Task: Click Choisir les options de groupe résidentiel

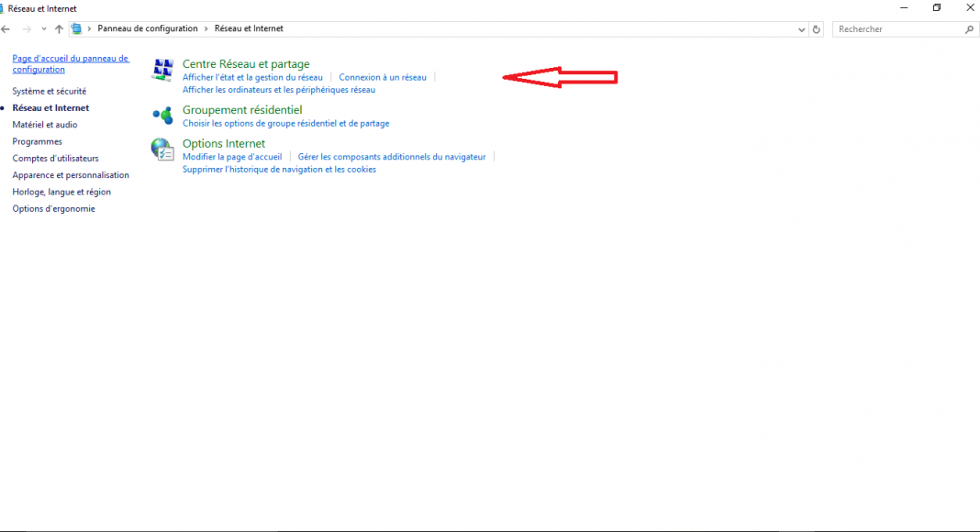Action: 285,124
